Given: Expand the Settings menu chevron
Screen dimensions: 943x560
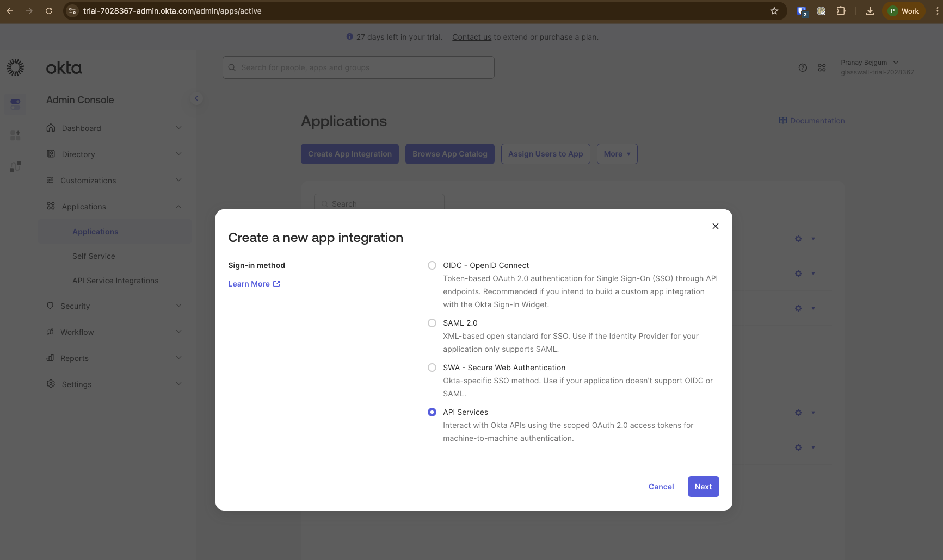Looking at the screenshot, I should [x=178, y=384].
